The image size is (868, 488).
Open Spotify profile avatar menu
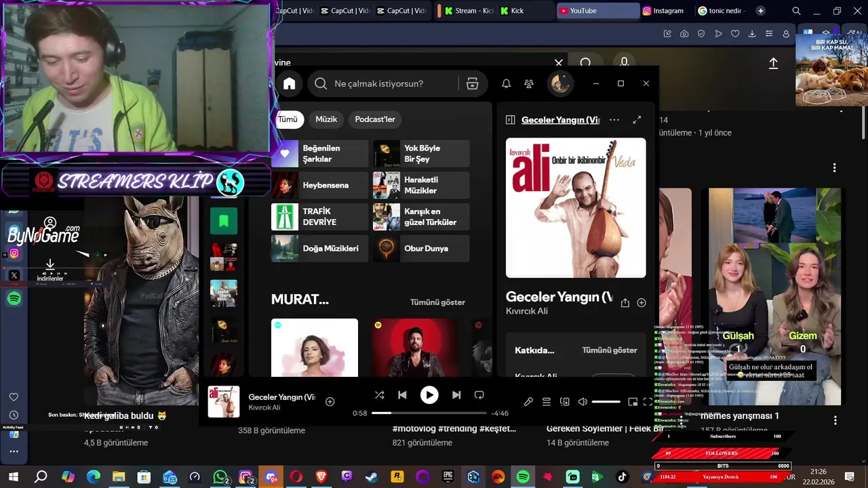[560, 83]
